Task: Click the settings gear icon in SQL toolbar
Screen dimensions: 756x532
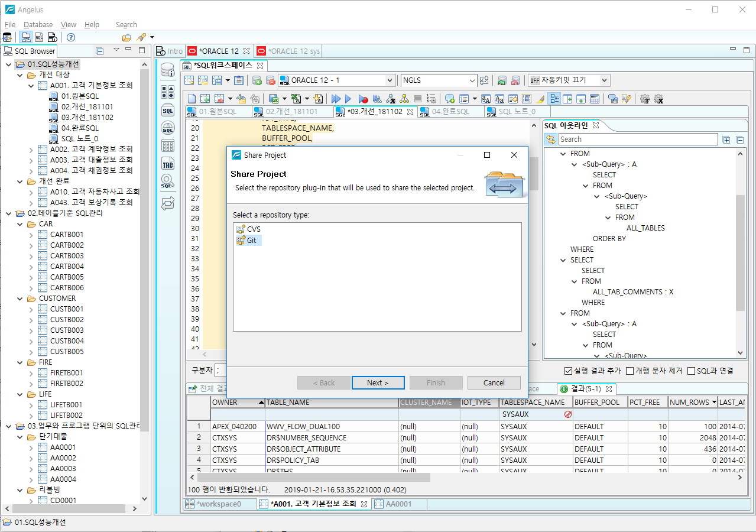Action: (645, 99)
